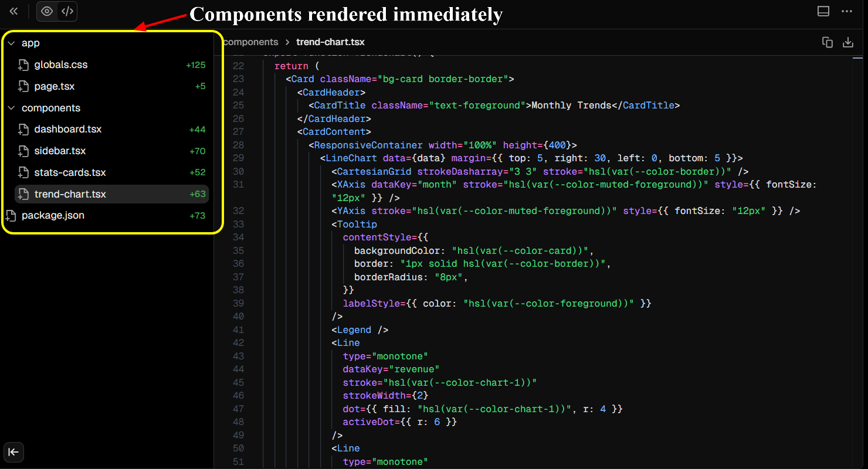Copy the file contents with copy icon
Screen dimensions: 868x469
tap(827, 42)
